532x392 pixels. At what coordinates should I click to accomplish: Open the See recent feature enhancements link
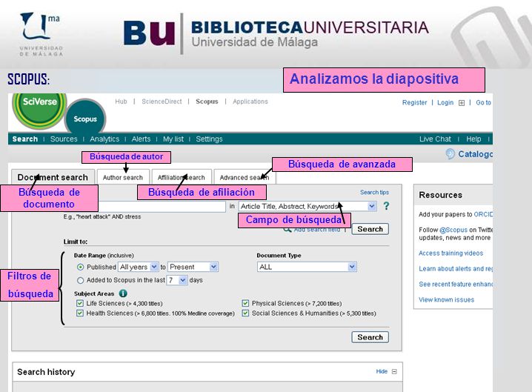[456, 284]
